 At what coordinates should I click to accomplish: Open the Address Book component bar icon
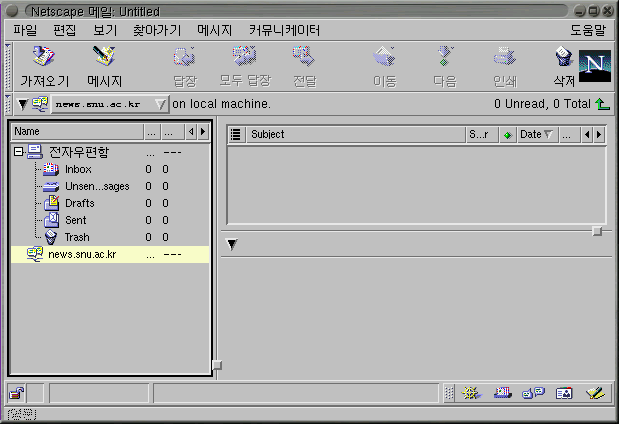coord(564,393)
